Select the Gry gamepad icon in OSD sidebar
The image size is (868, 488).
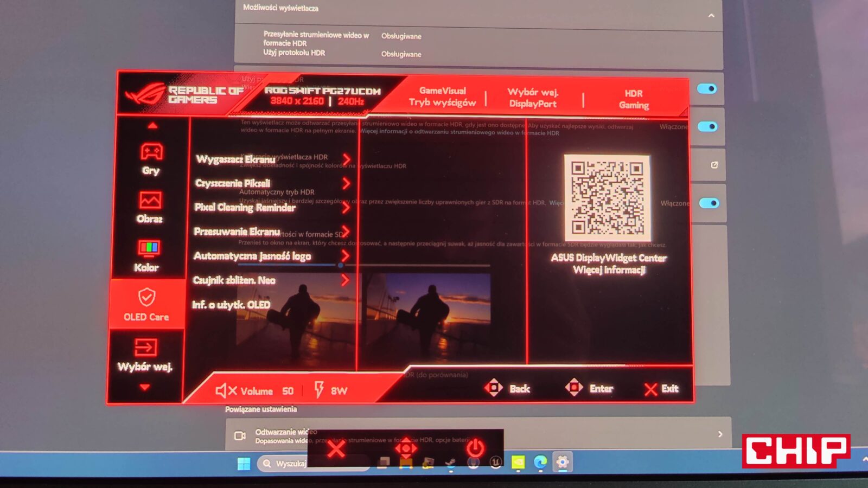click(151, 152)
